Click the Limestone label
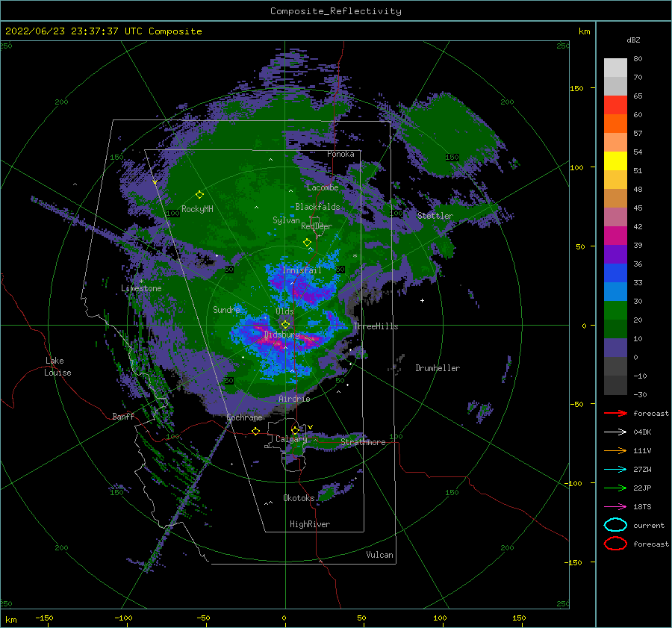This screenshot has height=628, width=672. pos(141,288)
